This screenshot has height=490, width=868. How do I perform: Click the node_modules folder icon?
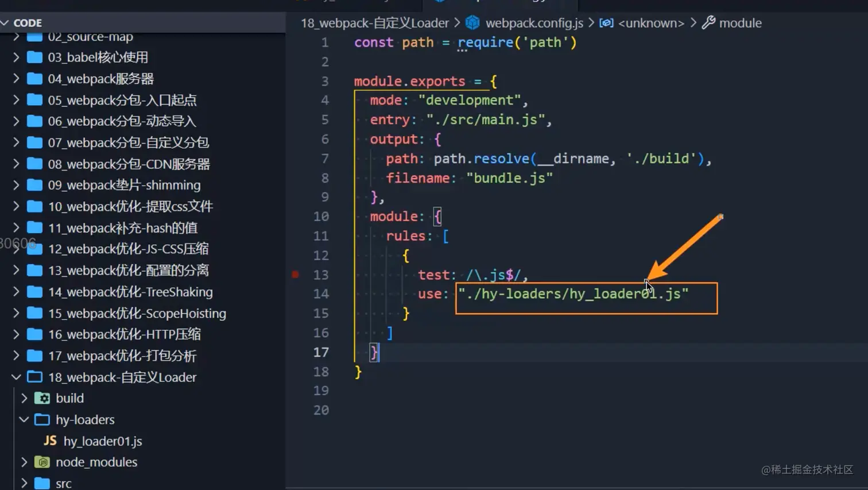tap(42, 462)
